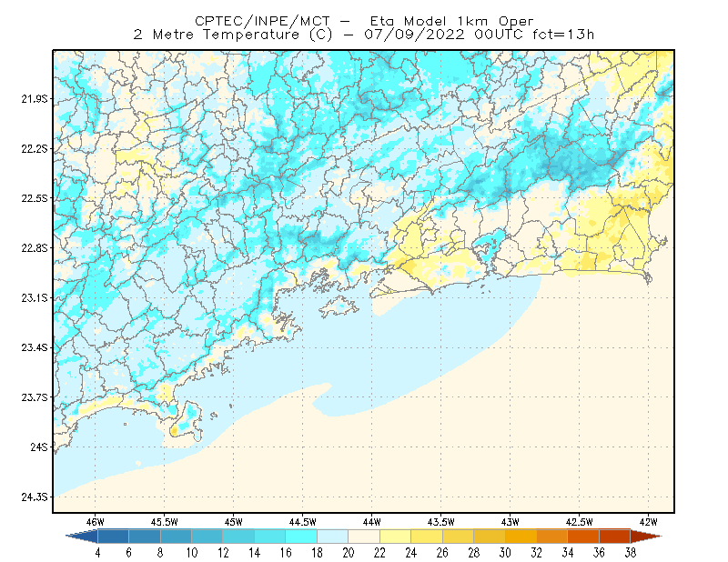Select the 18-20 pale blue legend swatch
Viewport: 728px width, 562px height.
[332, 537]
